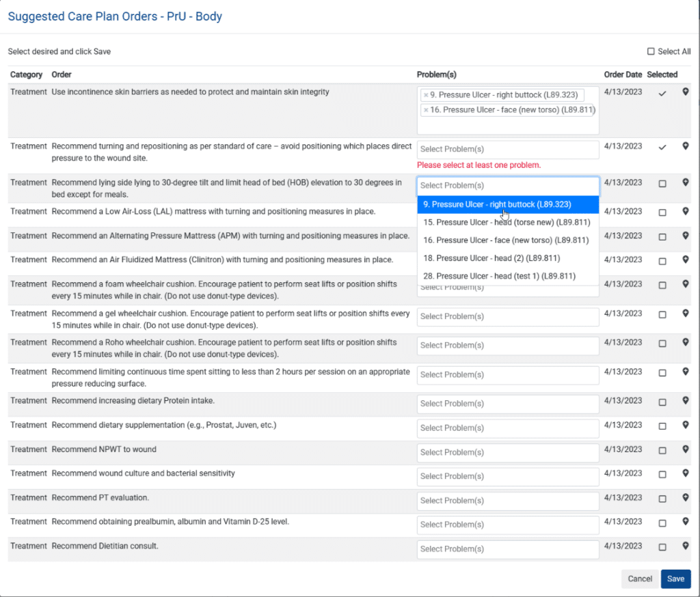Enable the Select All checkbox
The width and height of the screenshot is (700, 597).
pos(651,51)
